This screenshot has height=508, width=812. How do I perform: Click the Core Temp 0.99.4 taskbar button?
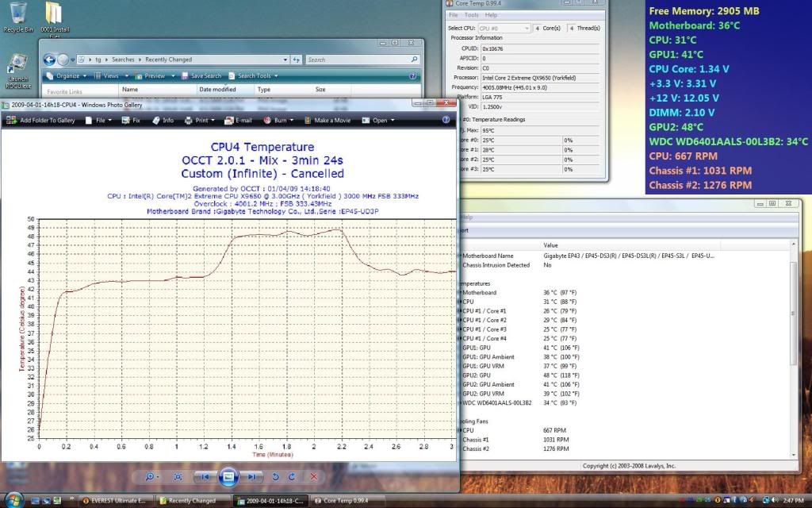click(x=347, y=501)
